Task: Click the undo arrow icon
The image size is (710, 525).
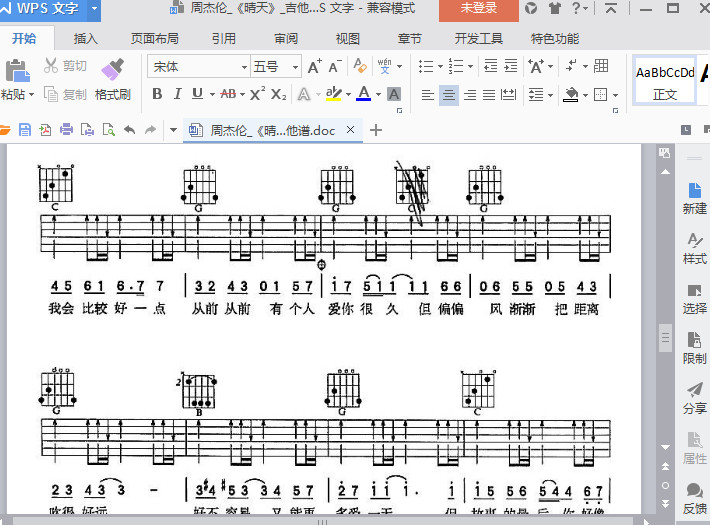Action: point(130,130)
